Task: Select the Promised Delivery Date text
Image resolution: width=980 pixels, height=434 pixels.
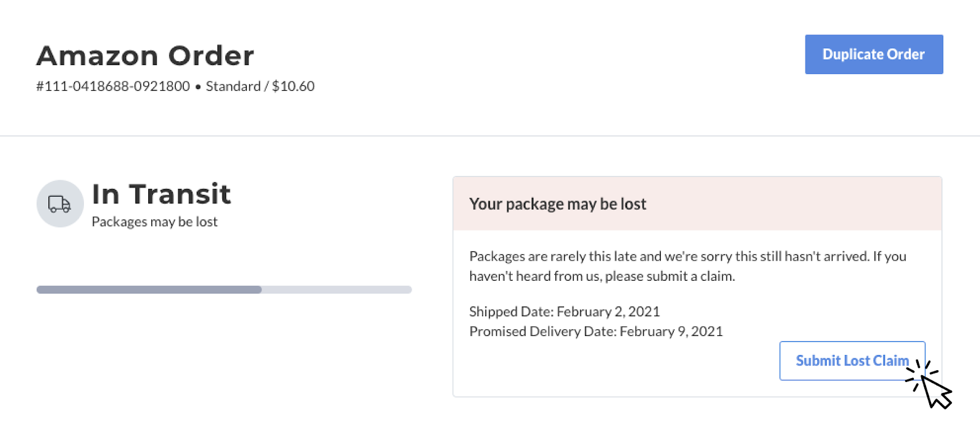Action: click(x=595, y=331)
